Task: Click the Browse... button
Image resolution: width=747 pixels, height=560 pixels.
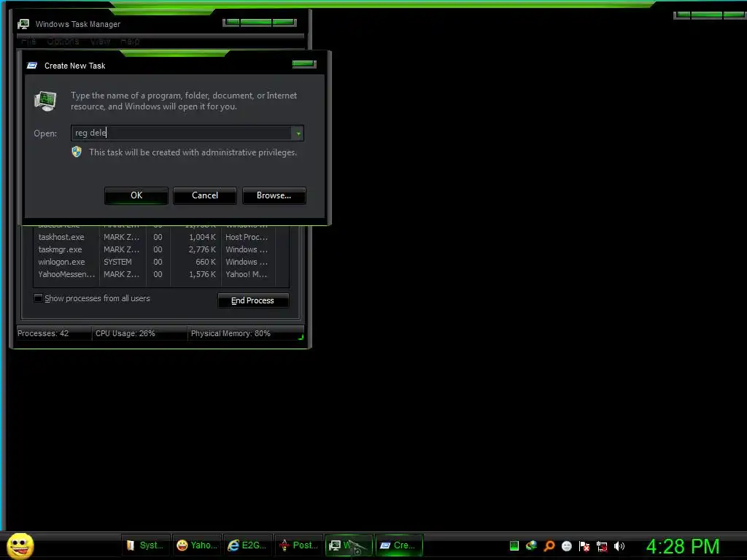Action: (x=274, y=195)
